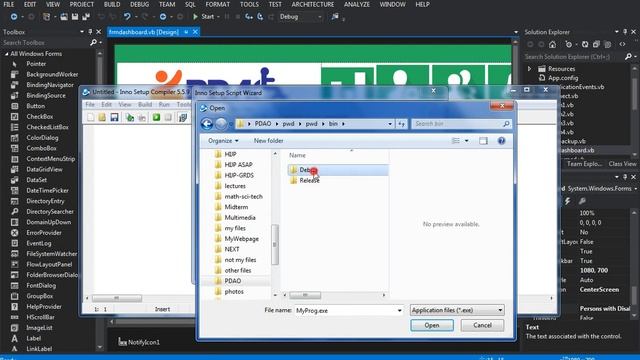
Task: Click the Open file icon in Inno Setup toolbar
Action: coord(102,118)
